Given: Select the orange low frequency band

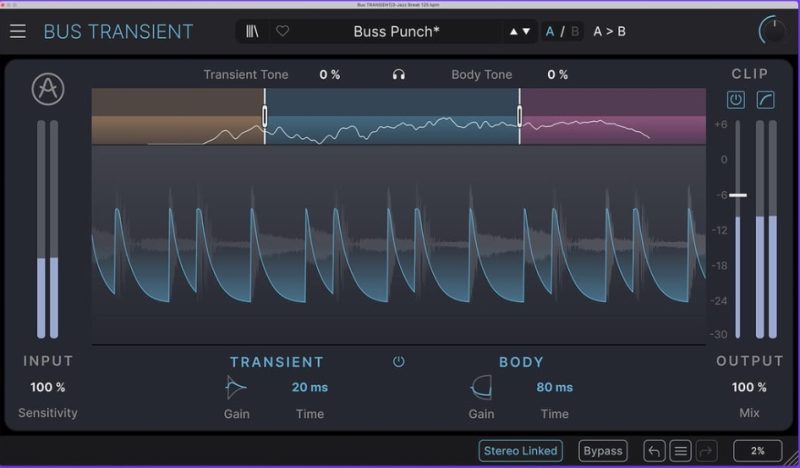Looking at the screenshot, I should [x=177, y=116].
